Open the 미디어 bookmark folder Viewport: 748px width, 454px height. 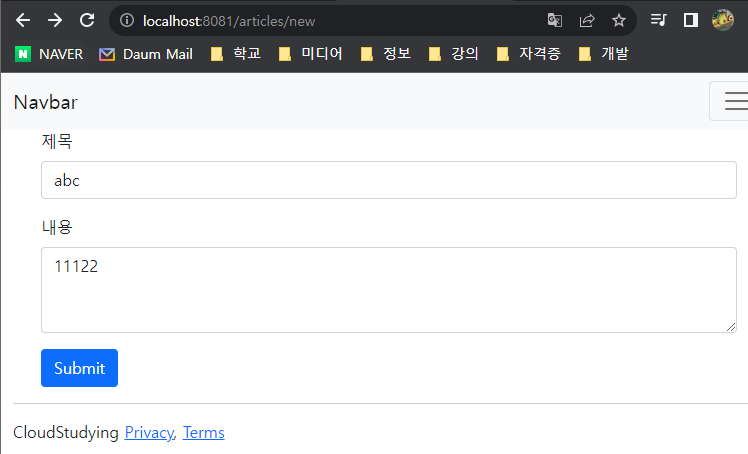[311, 53]
